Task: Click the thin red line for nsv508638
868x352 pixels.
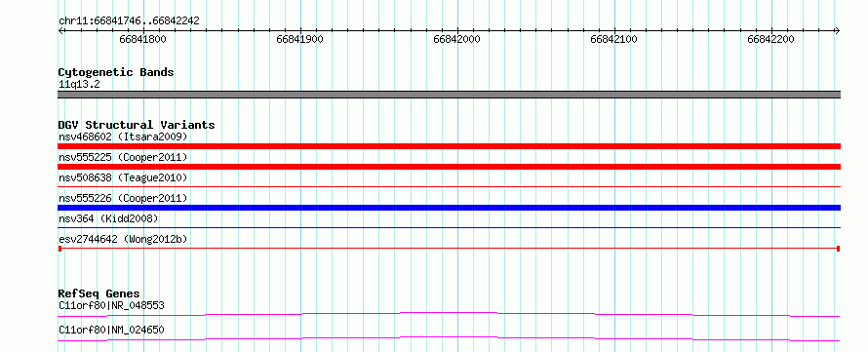Action: click(x=449, y=187)
